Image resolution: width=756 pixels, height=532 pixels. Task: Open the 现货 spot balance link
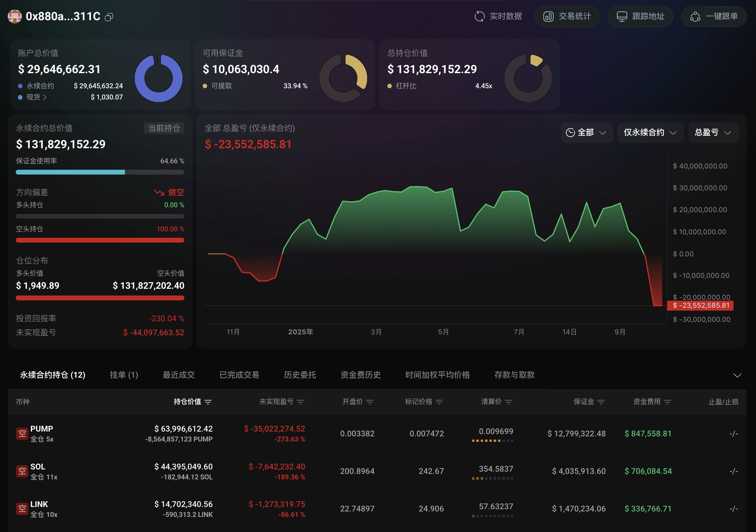tap(36, 97)
